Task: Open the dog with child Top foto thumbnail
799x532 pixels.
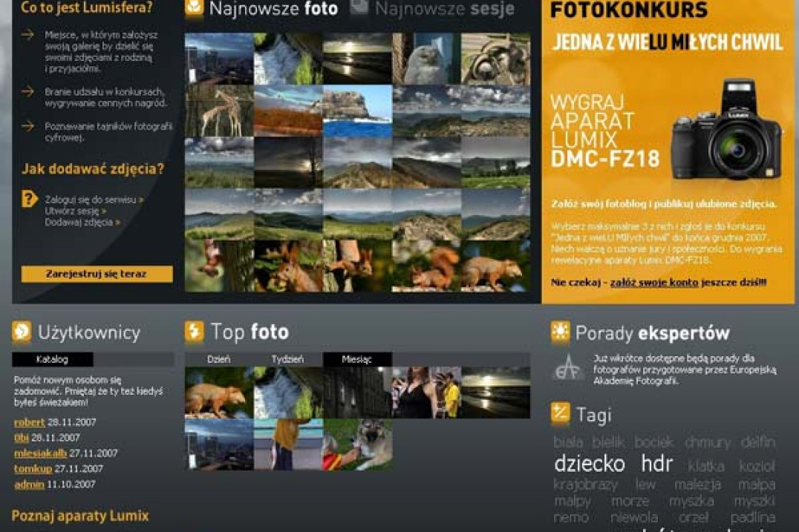Action: [x=357, y=444]
